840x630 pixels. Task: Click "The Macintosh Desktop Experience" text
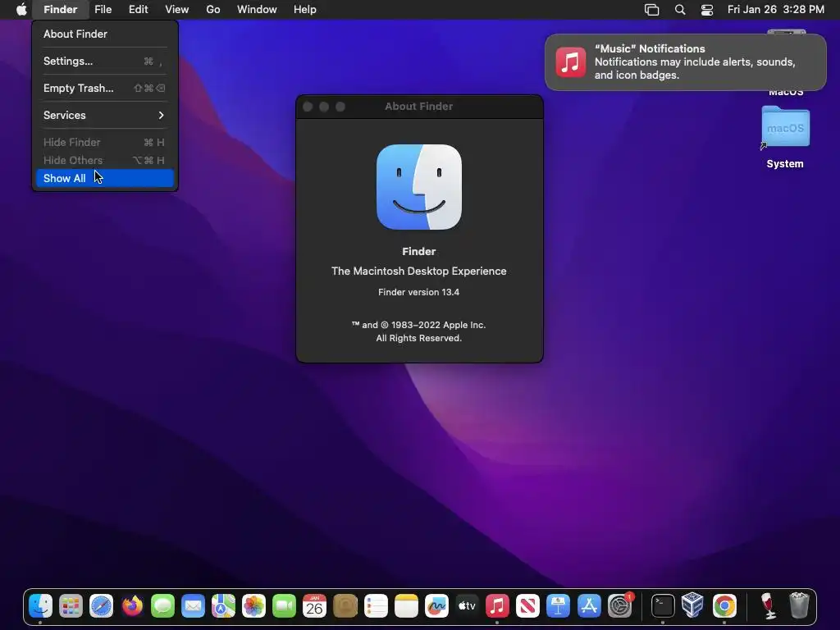tap(419, 271)
